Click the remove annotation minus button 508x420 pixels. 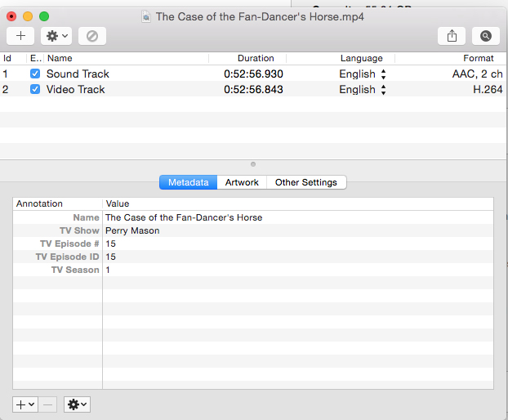pos(47,404)
